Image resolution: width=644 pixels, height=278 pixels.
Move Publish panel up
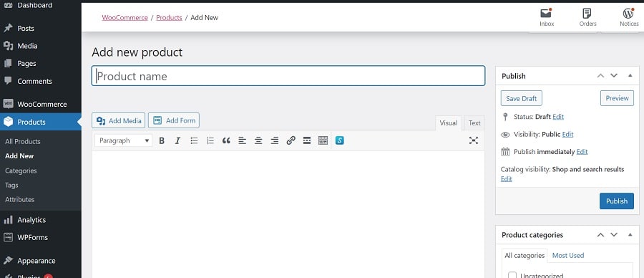click(600, 76)
